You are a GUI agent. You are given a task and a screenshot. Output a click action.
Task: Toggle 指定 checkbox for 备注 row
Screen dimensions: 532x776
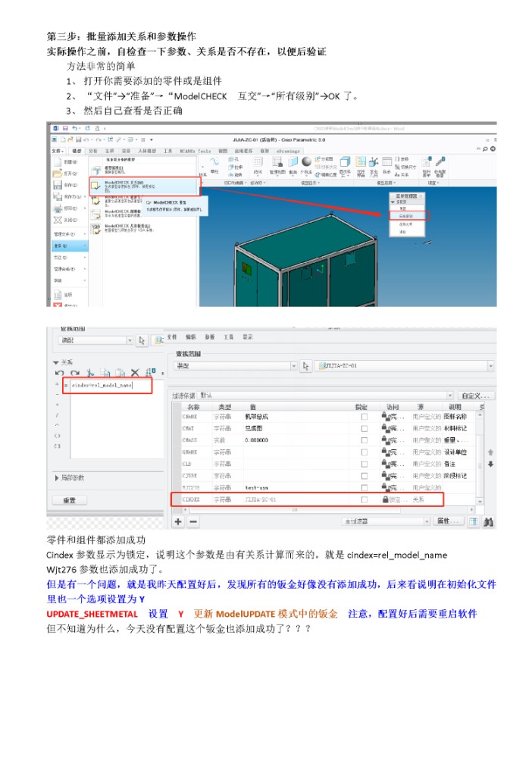click(365, 465)
